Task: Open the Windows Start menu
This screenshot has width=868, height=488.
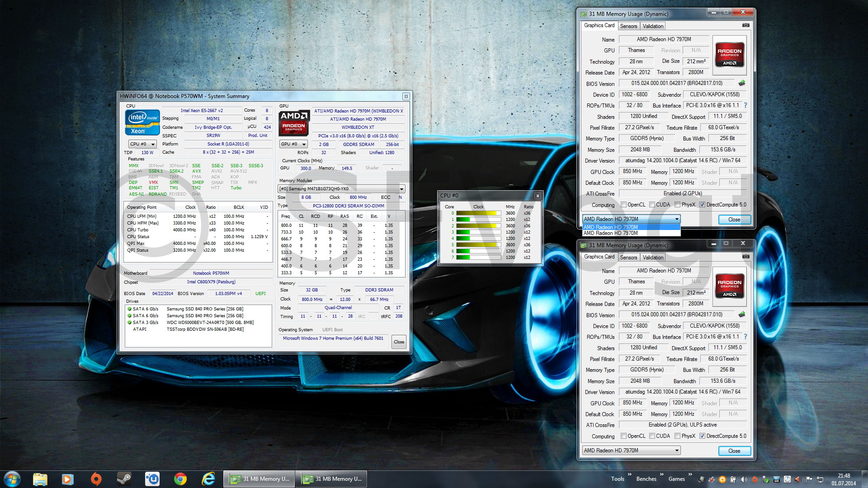Action: [12, 479]
